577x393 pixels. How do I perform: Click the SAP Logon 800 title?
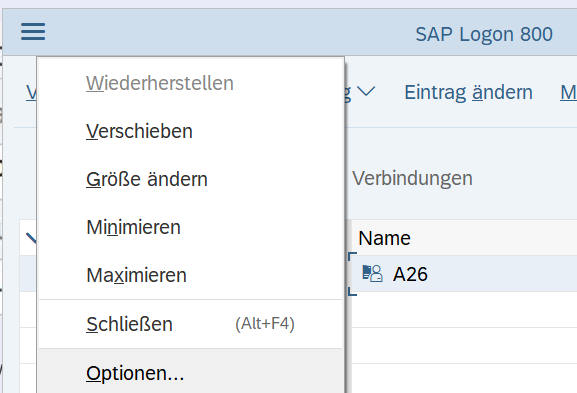(484, 34)
